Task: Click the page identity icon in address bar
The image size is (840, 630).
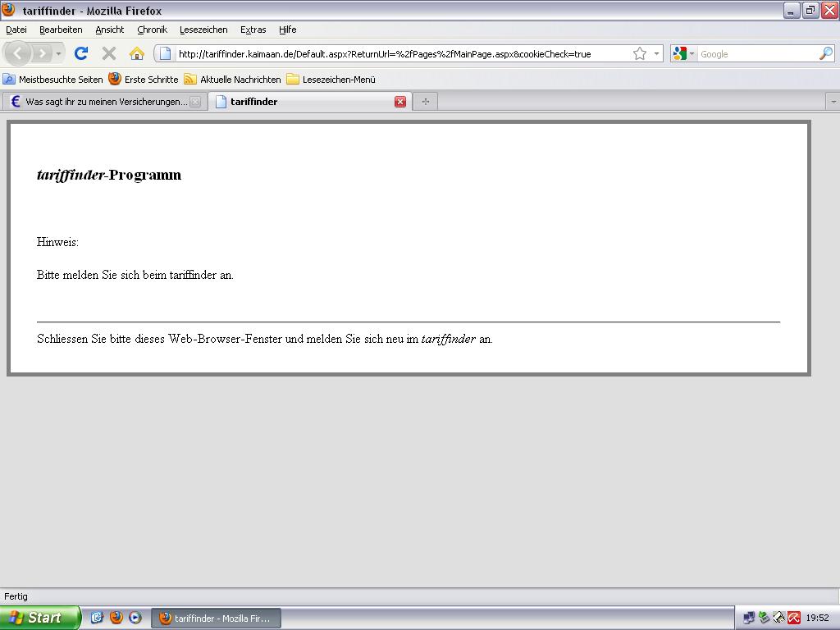Action: coord(165,53)
